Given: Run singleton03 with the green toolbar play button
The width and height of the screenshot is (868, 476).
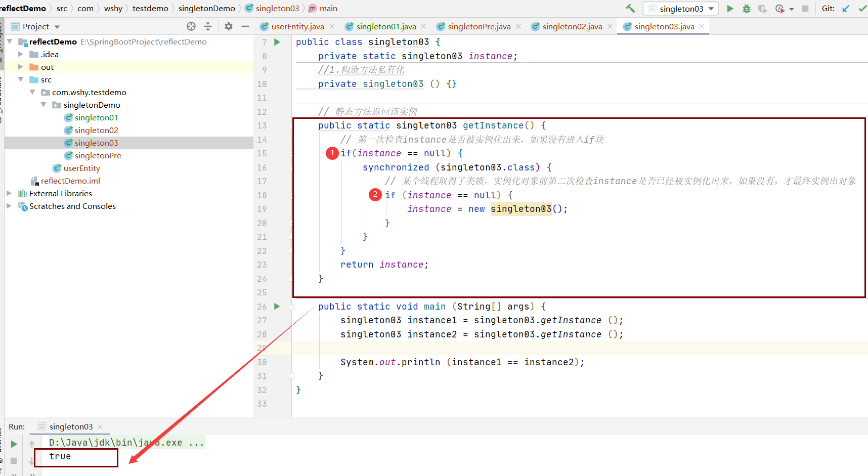Looking at the screenshot, I should click(730, 9).
